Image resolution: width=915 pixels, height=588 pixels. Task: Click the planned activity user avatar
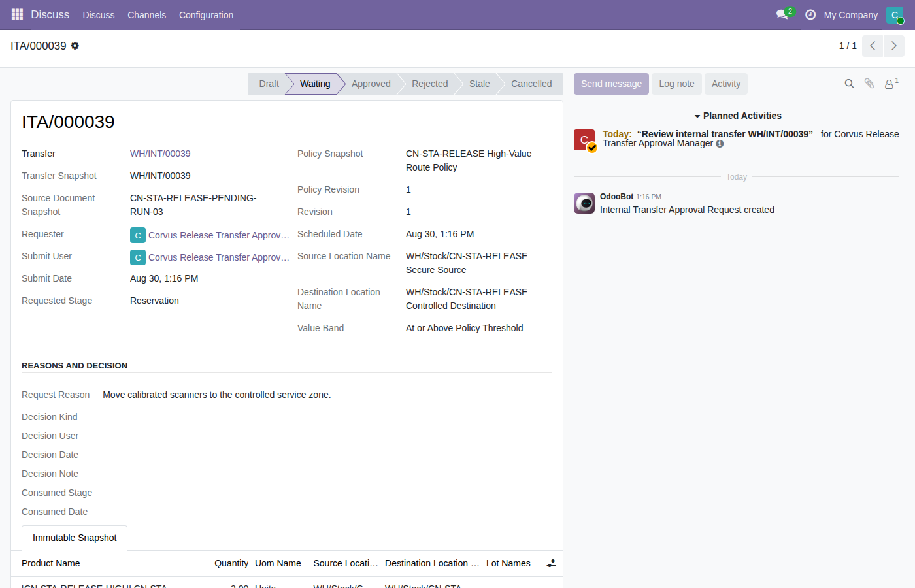pyautogui.click(x=584, y=140)
